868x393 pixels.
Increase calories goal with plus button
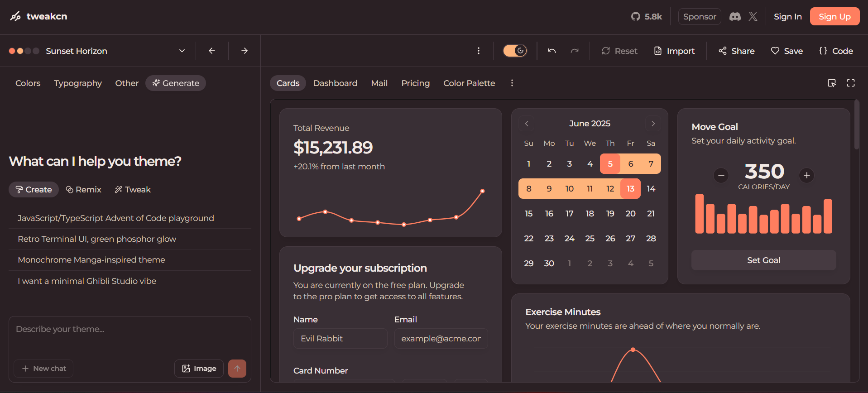(806, 175)
